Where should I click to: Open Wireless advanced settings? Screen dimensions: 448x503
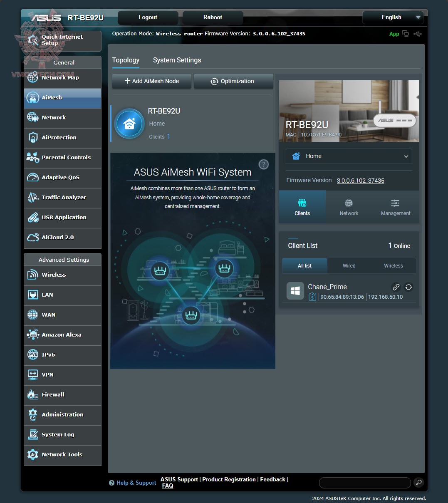point(62,275)
